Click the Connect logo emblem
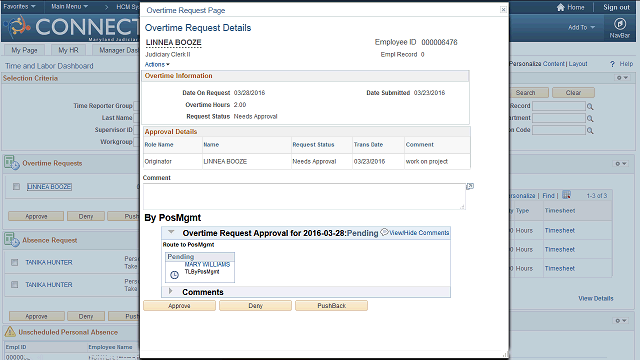Image resolution: width=640 pixels, height=360 pixels. pyautogui.click(x=18, y=27)
